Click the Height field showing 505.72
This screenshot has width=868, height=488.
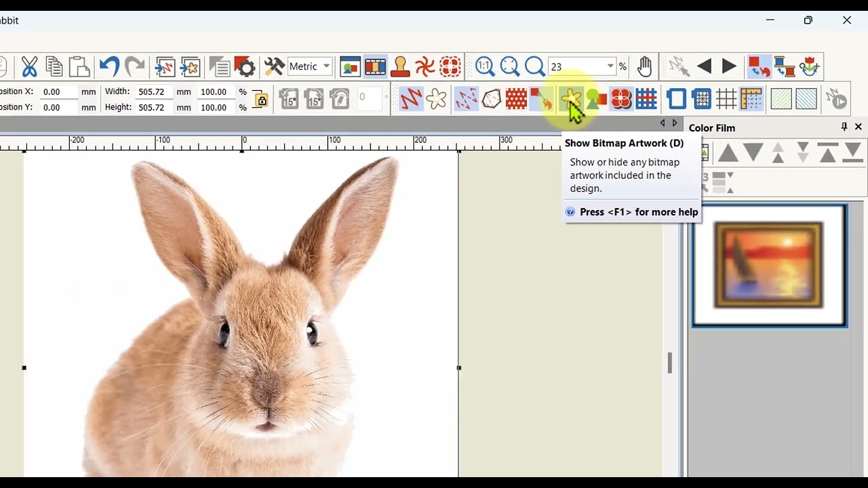pyautogui.click(x=155, y=107)
